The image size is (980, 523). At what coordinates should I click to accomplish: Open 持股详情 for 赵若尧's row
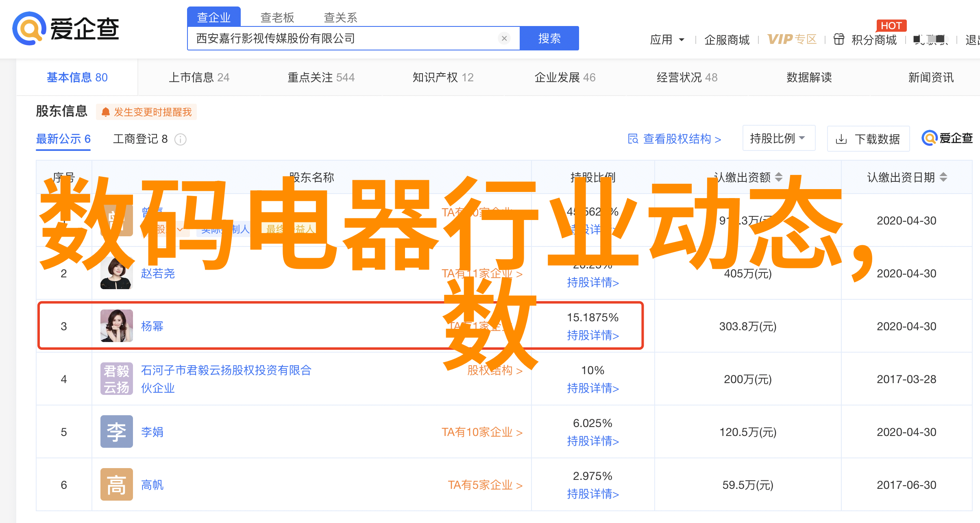point(593,282)
